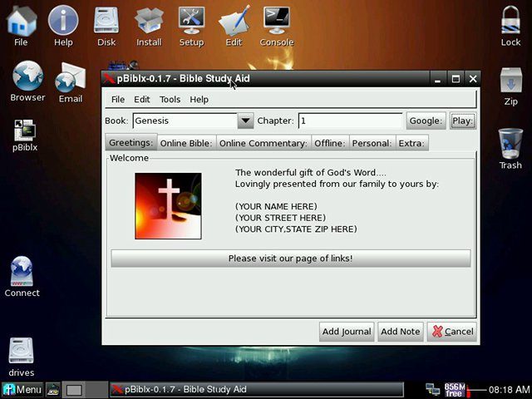The image size is (532, 399).
Task: Select the Greetings: tab
Action: click(131, 142)
